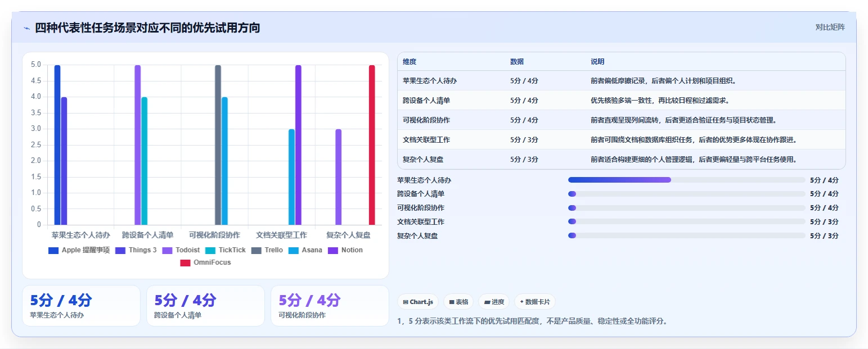868x349 pixels.
Task: Click the 进度 tag
Action: pos(494,302)
